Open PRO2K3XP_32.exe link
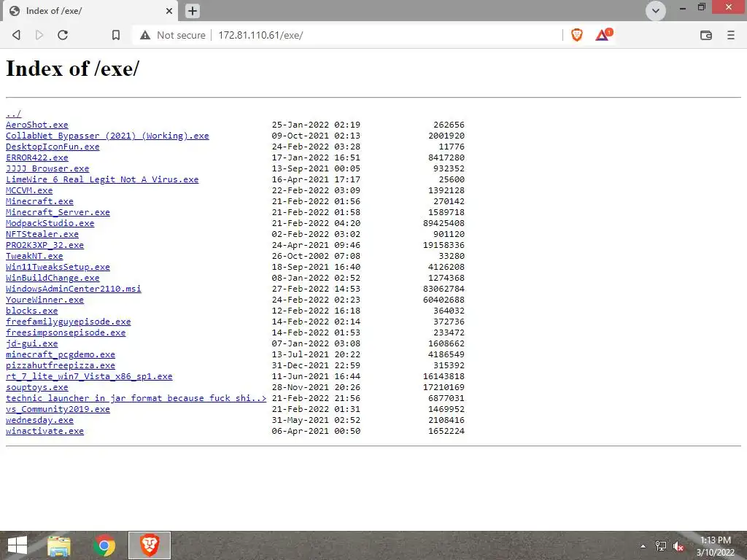 point(44,245)
